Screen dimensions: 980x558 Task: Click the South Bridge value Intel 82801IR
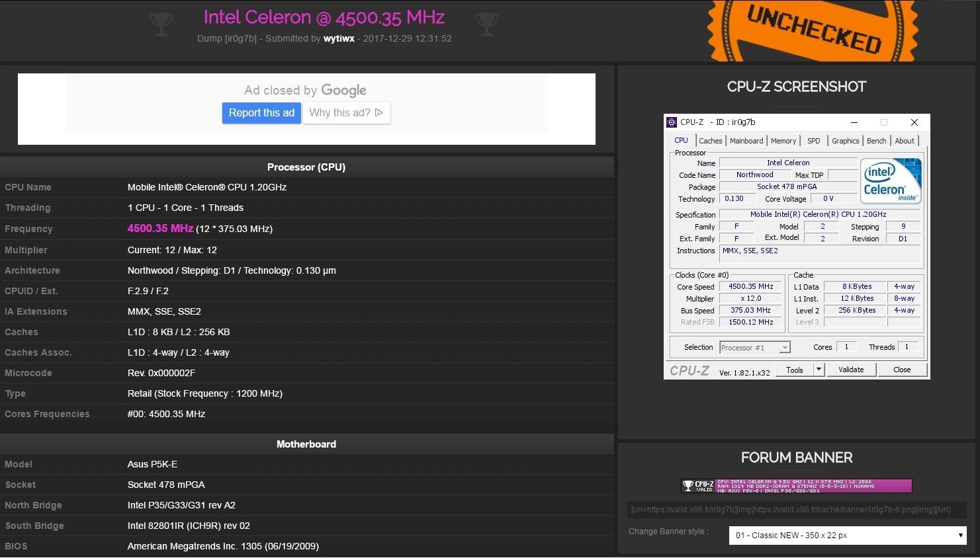pyautogui.click(x=189, y=526)
